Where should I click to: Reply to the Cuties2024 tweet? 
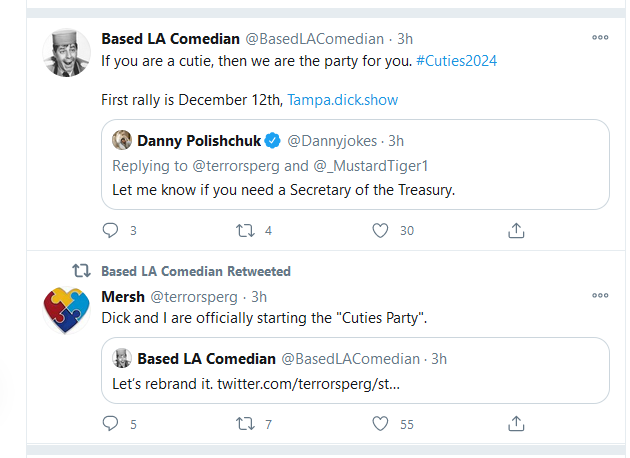pyautogui.click(x=110, y=231)
